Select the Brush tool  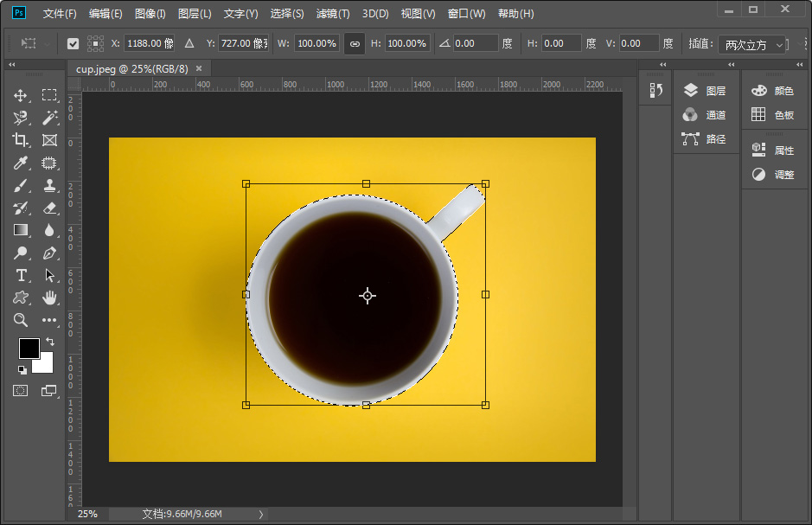20,185
